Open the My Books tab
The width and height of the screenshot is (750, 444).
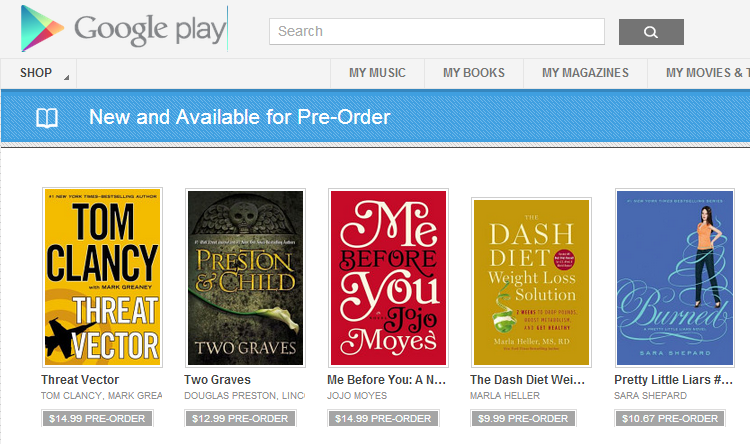[474, 73]
